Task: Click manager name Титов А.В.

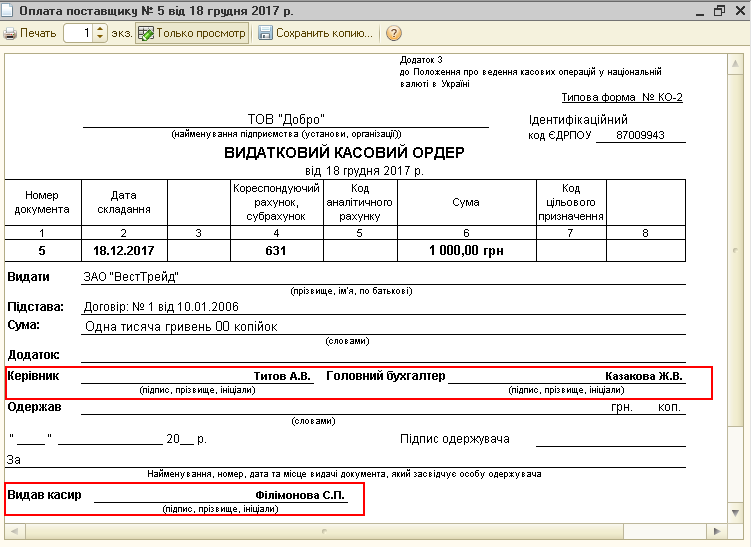Action: [x=282, y=376]
